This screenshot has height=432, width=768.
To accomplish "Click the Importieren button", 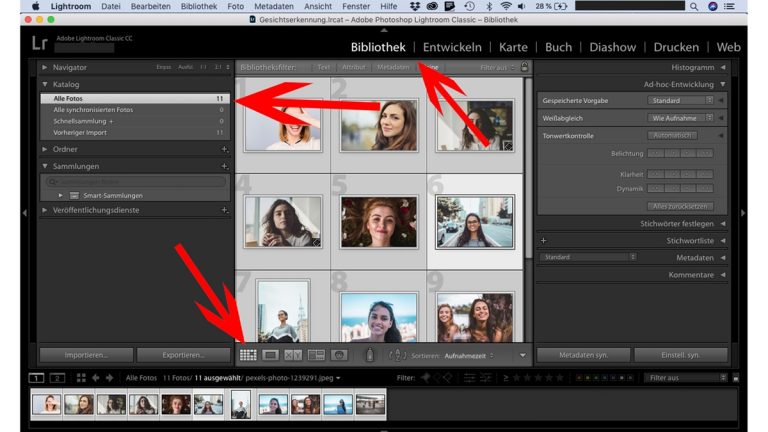I will click(86, 355).
